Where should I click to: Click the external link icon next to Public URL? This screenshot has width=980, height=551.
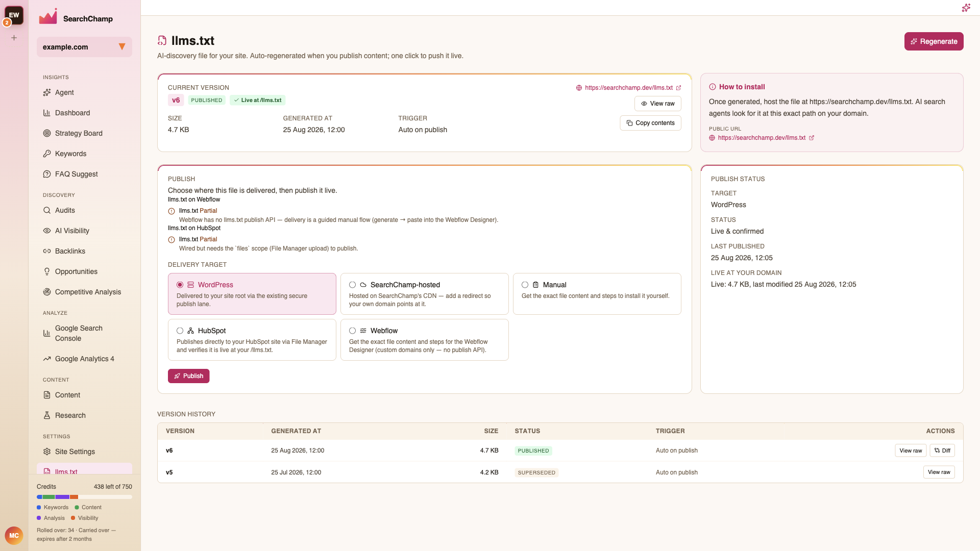(x=812, y=138)
